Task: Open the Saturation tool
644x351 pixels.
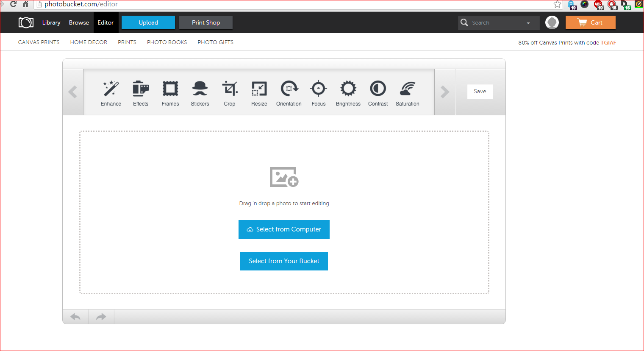Action: (x=408, y=93)
